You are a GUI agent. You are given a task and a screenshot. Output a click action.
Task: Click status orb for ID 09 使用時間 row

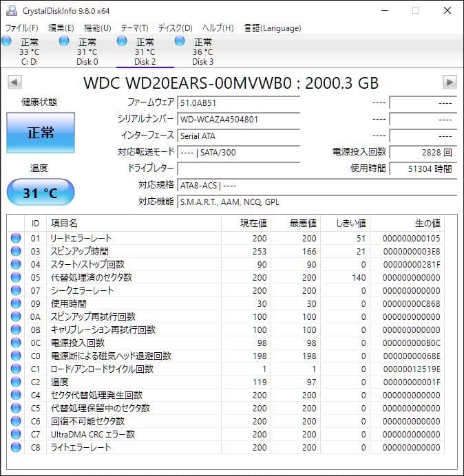pyautogui.click(x=16, y=303)
